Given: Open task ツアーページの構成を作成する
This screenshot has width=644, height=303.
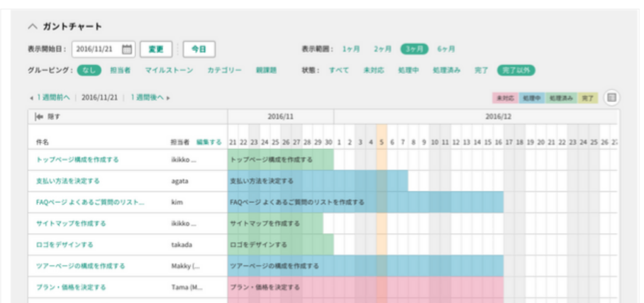Looking at the screenshot, I should (x=80, y=266).
